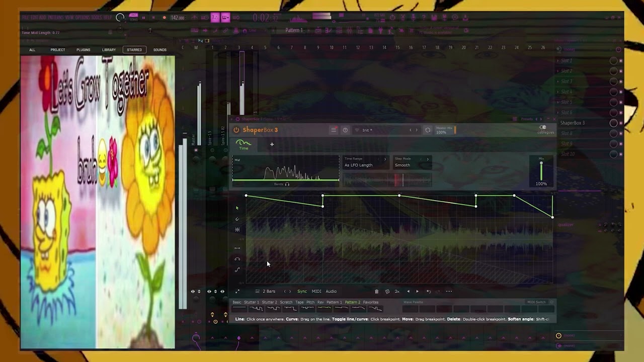Select the Sync trigger mode
This screenshot has width=644, height=362.
[x=302, y=291]
